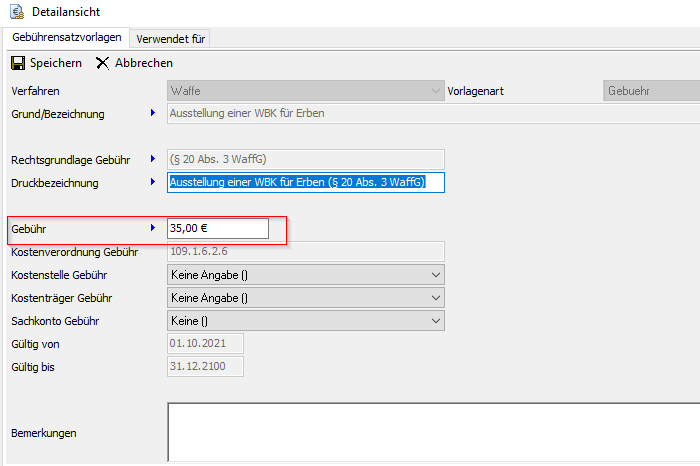Click the blue arrow next to Rechtsgrundlage Gebühr

pyautogui.click(x=153, y=158)
